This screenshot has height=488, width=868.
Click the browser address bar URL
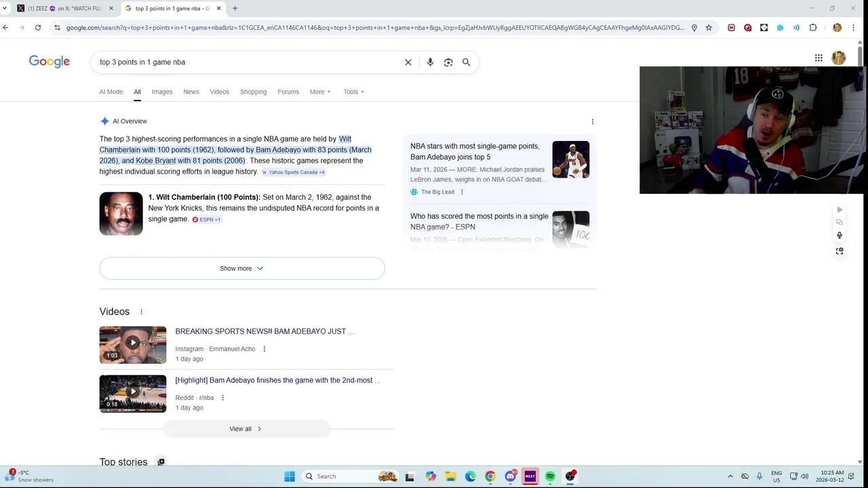tap(375, 28)
